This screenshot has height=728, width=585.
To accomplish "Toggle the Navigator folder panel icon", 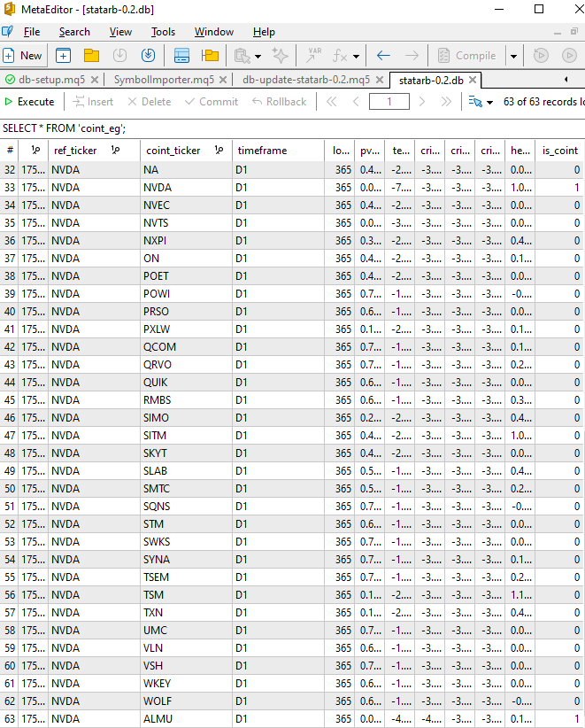I will (x=210, y=56).
